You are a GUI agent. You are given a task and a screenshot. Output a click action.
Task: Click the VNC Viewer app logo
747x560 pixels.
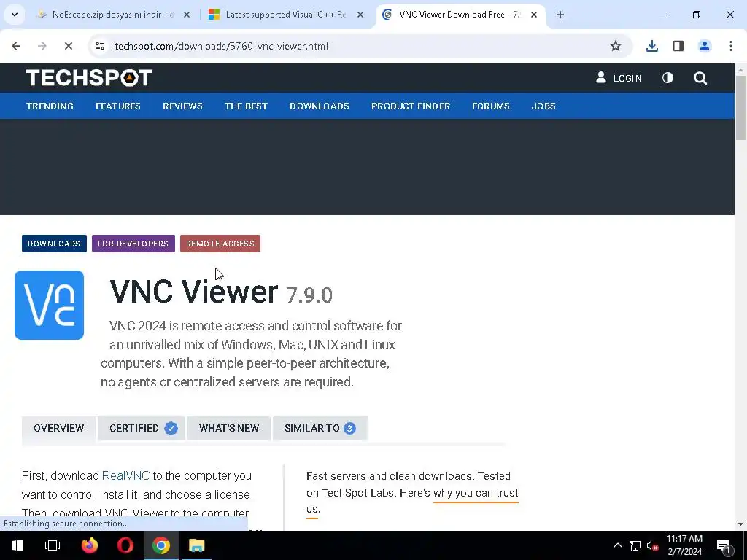click(x=49, y=306)
